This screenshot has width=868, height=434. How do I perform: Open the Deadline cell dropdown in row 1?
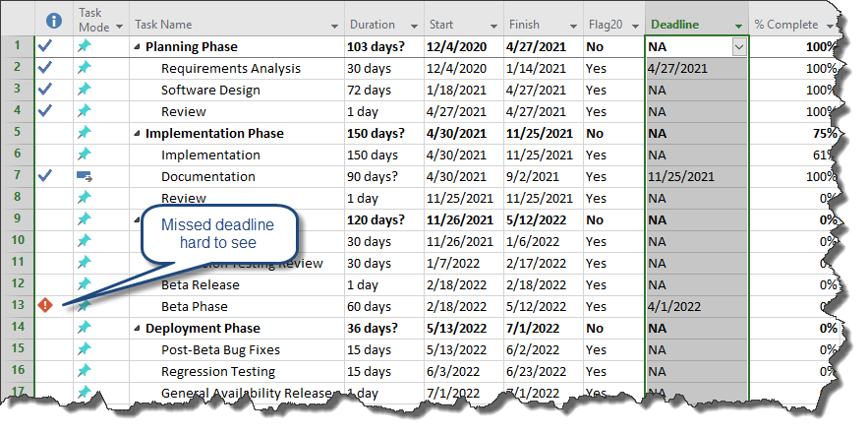coord(739,47)
